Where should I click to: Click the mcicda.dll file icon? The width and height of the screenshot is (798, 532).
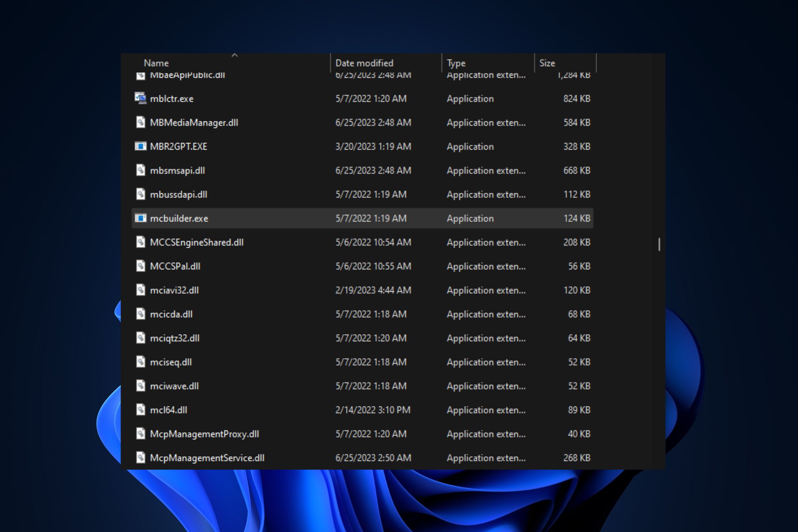(x=140, y=314)
